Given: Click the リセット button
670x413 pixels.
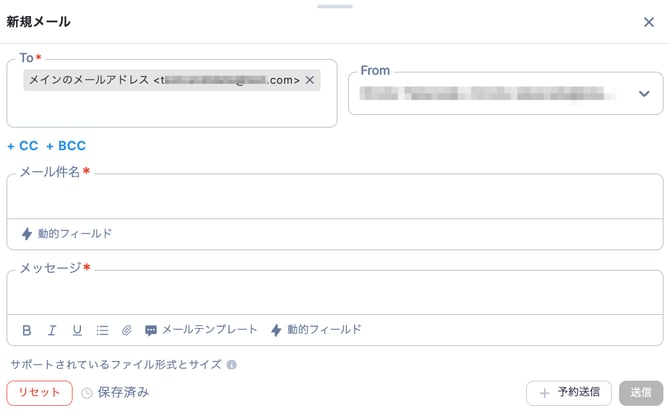Looking at the screenshot, I should pyautogui.click(x=39, y=393).
